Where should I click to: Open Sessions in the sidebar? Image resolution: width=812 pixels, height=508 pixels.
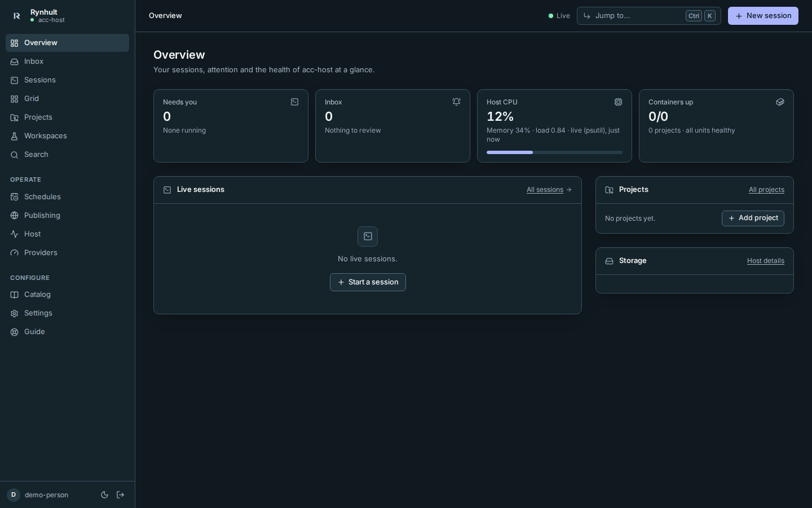click(x=67, y=80)
